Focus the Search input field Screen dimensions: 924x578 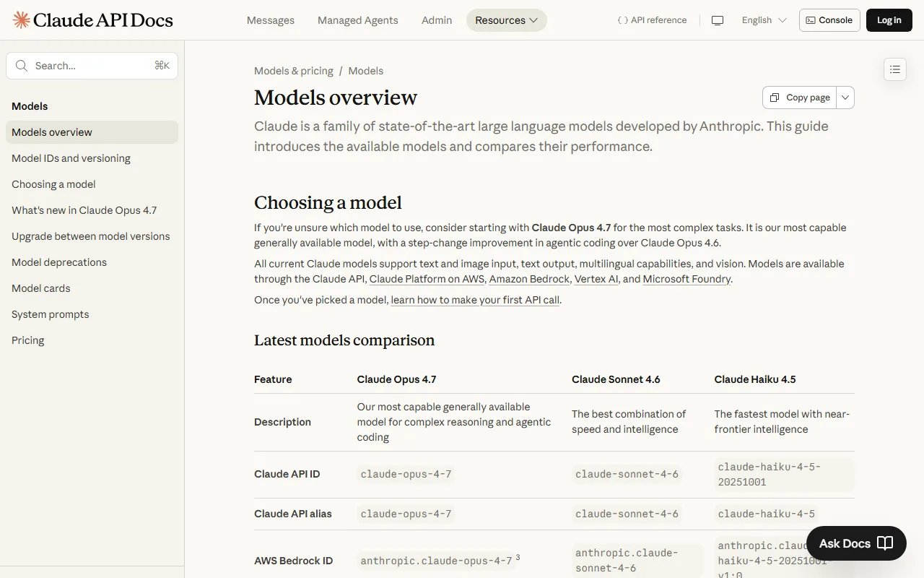pyautogui.click(x=92, y=66)
